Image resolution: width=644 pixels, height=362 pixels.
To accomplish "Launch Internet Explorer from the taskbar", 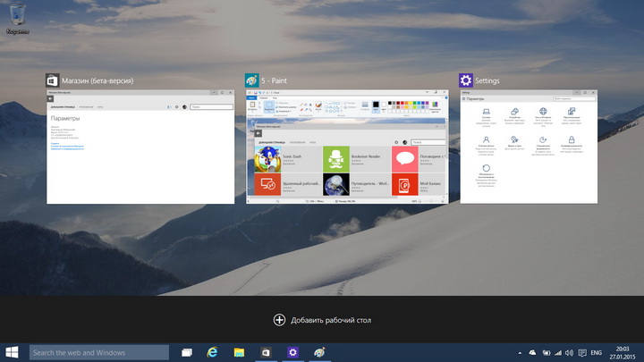I will click(213, 352).
